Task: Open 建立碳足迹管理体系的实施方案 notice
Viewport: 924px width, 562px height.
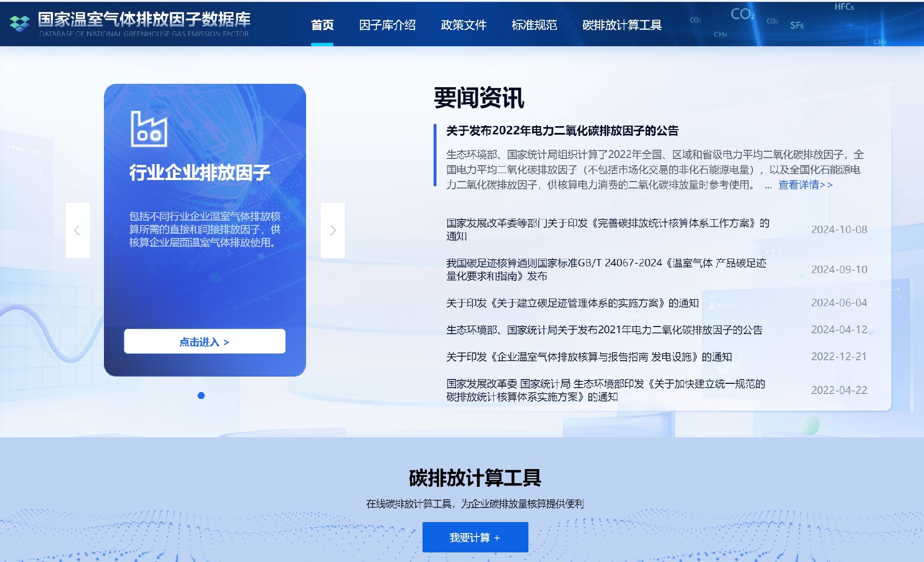Action: (x=572, y=303)
